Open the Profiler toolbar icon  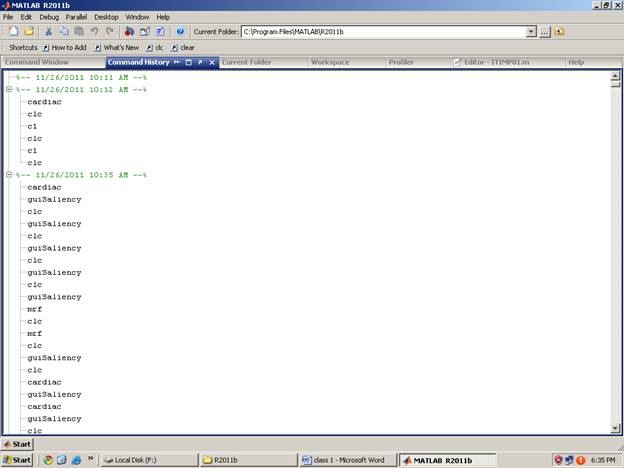point(160,31)
